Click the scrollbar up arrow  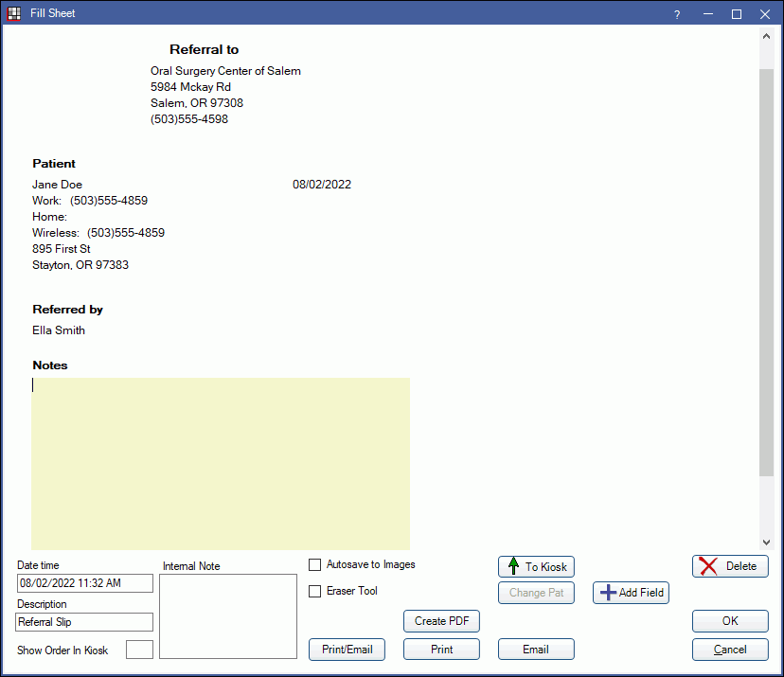[766, 35]
